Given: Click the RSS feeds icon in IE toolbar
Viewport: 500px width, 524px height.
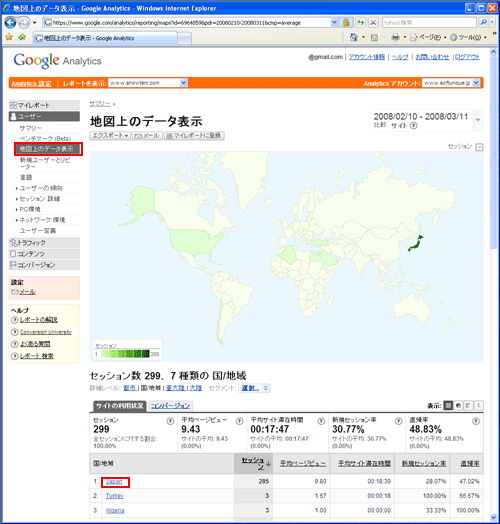Looking at the screenshot, I should click(374, 37).
